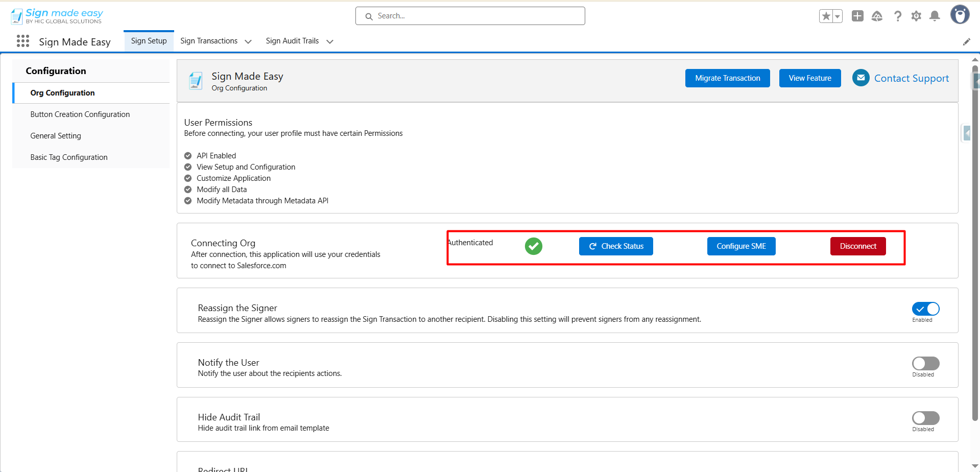Click the red Disconnect button
The height and width of the screenshot is (472, 980).
pyautogui.click(x=858, y=246)
